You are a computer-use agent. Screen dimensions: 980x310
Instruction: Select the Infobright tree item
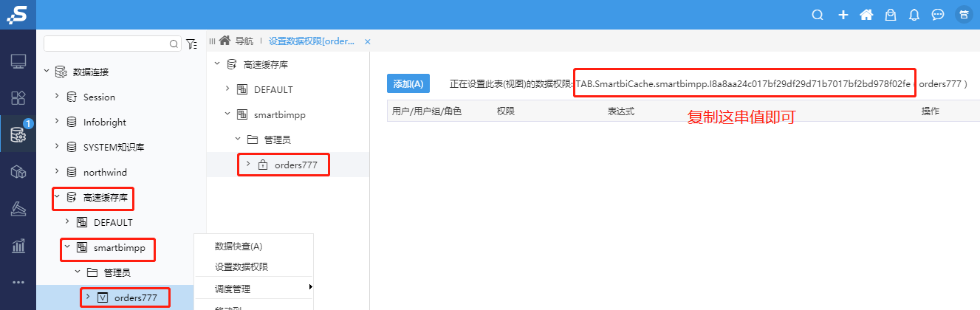[x=105, y=122]
